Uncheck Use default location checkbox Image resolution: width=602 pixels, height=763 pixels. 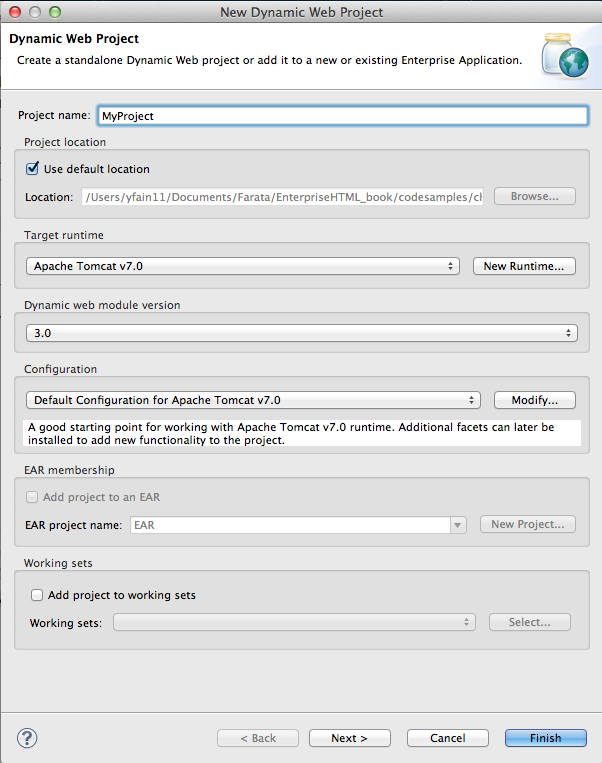[33, 169]
